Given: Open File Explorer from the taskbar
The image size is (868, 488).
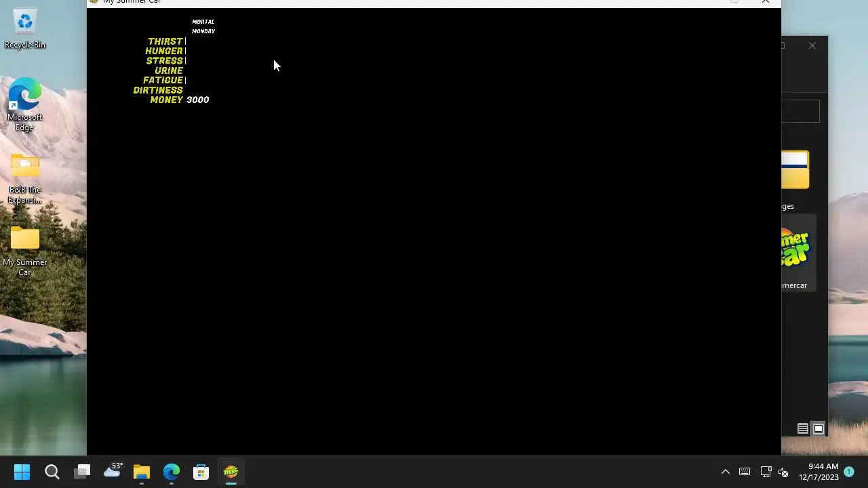Looking at the screenshot, I should [x=142, y=472].
